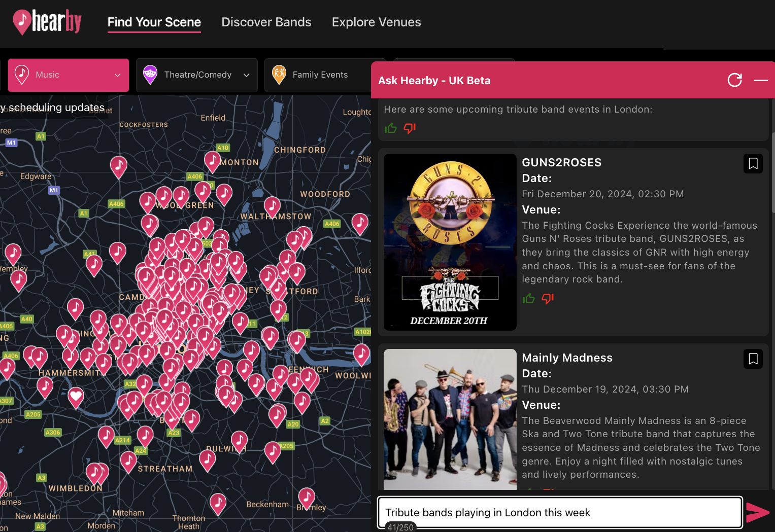This screenshot has width=775, height=532.
Task: Click the Hearby logo
Action: pyautogui.click(x=47, y=22)
